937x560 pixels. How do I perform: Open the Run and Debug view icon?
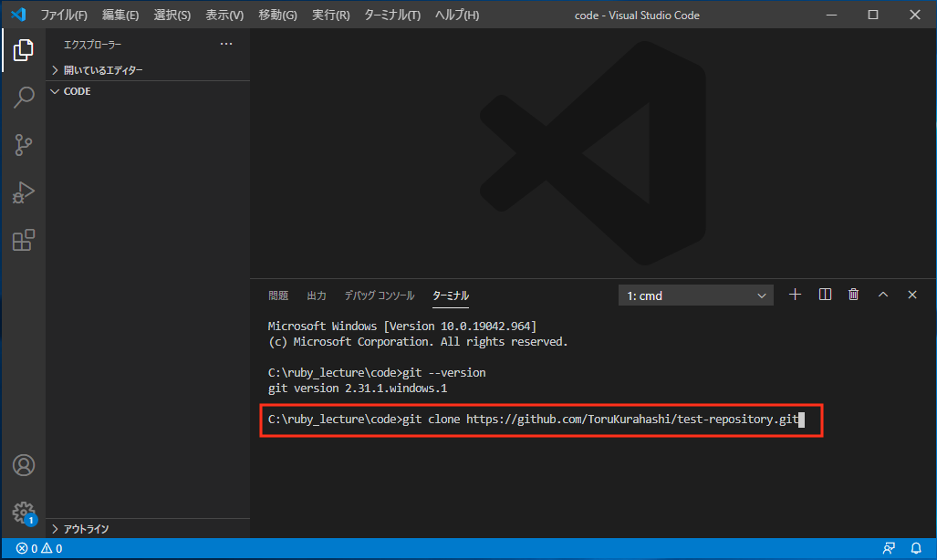point(24,192)
